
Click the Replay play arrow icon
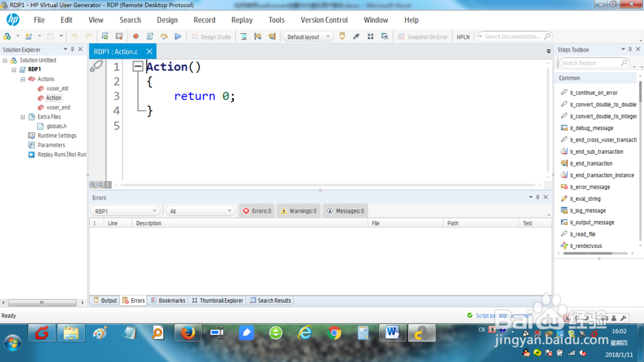click(x=178, y=37)
